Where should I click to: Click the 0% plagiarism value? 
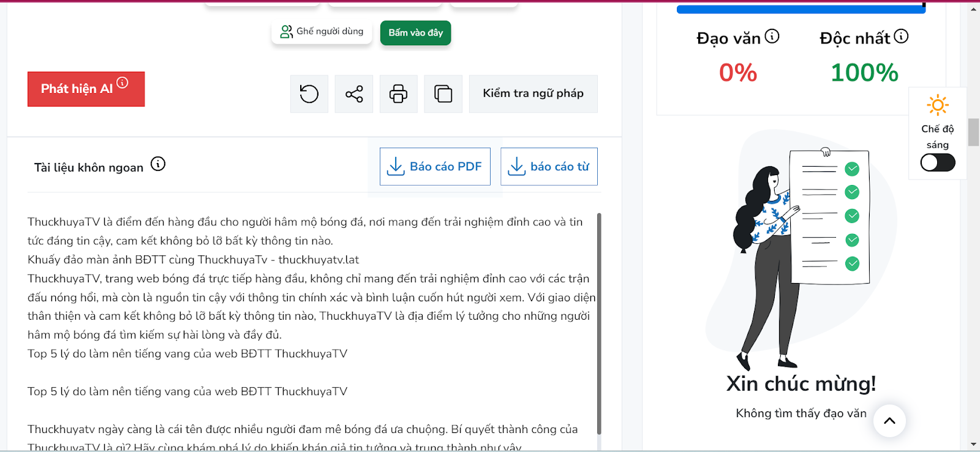point(738,73)
